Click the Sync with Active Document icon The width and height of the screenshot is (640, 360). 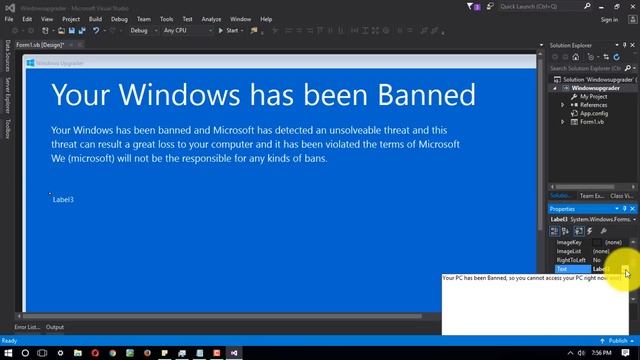(606, 57)
